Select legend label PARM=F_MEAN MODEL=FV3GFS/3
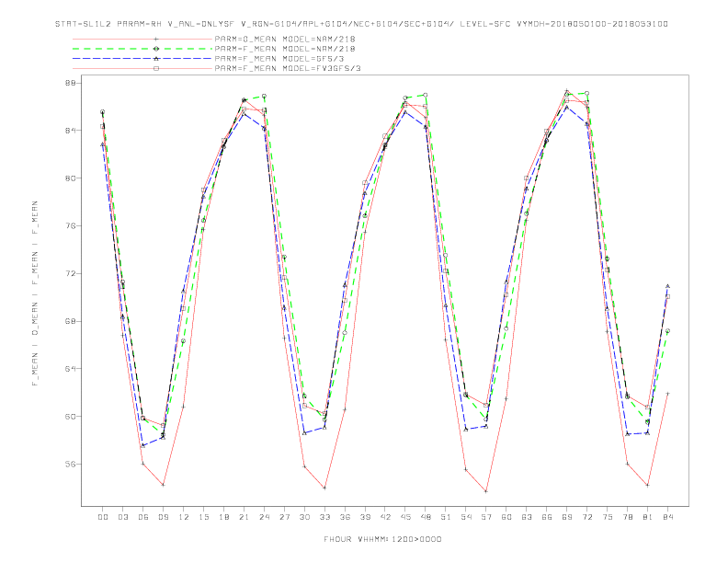 (x=288, y=68)
